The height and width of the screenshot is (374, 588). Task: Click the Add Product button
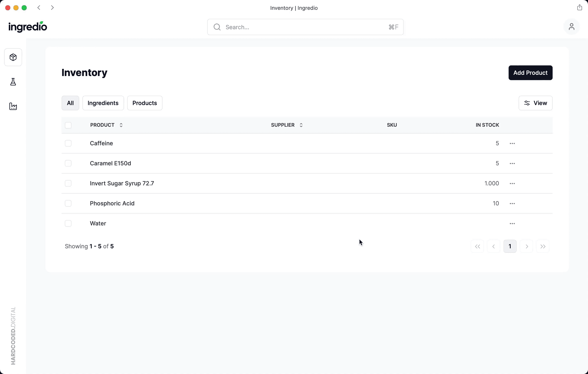point(531,73)
